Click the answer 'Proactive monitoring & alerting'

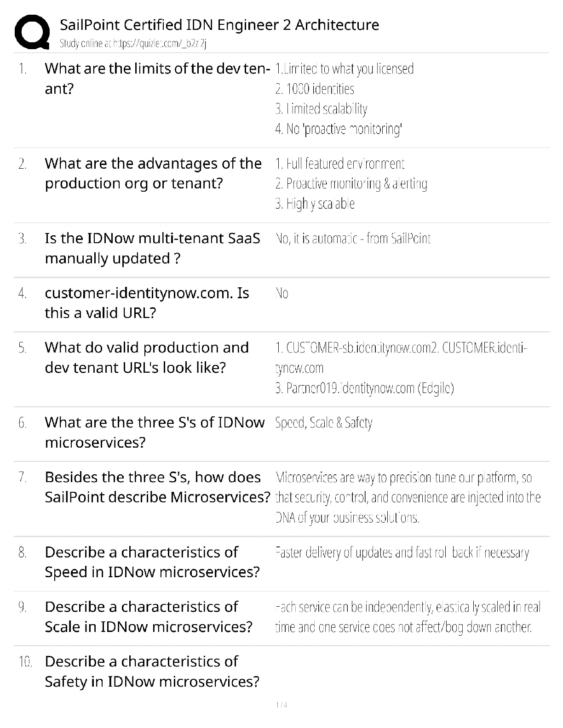coord(351,183)
